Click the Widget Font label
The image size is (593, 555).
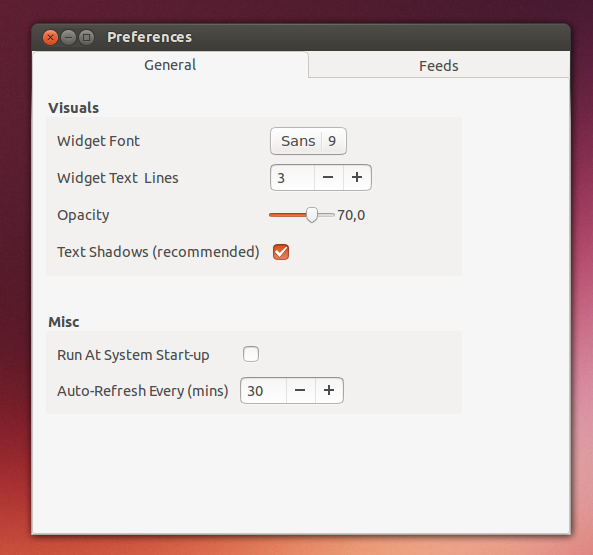click(x=98, y=141)
